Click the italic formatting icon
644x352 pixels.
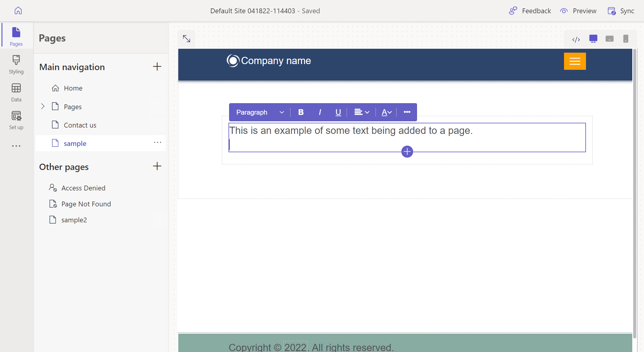tap(320, 112)
